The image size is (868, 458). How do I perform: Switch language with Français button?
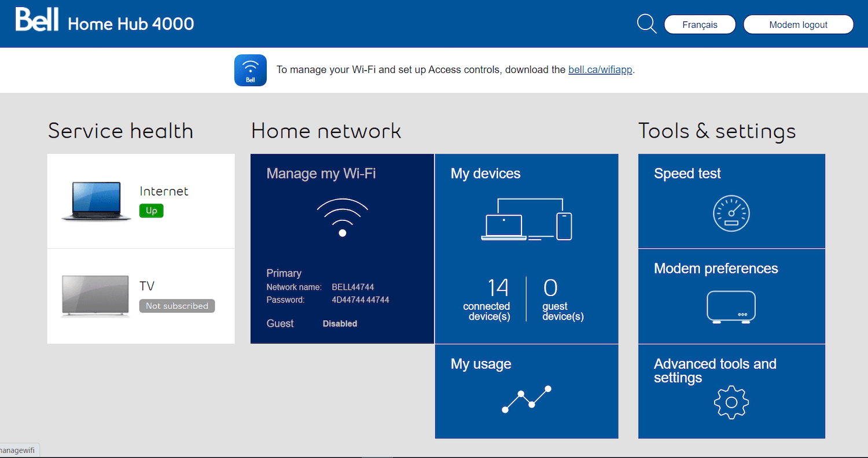pos(700,25)
